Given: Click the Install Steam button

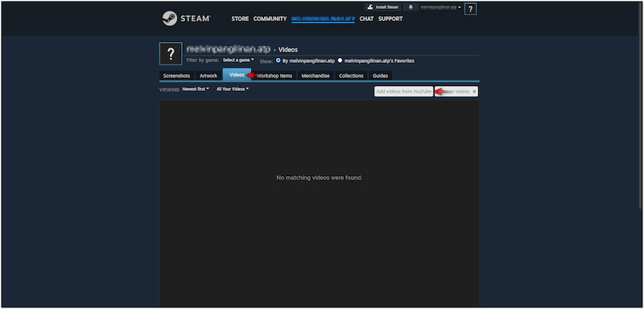Looking at the screenshot, I should point(382,7).
